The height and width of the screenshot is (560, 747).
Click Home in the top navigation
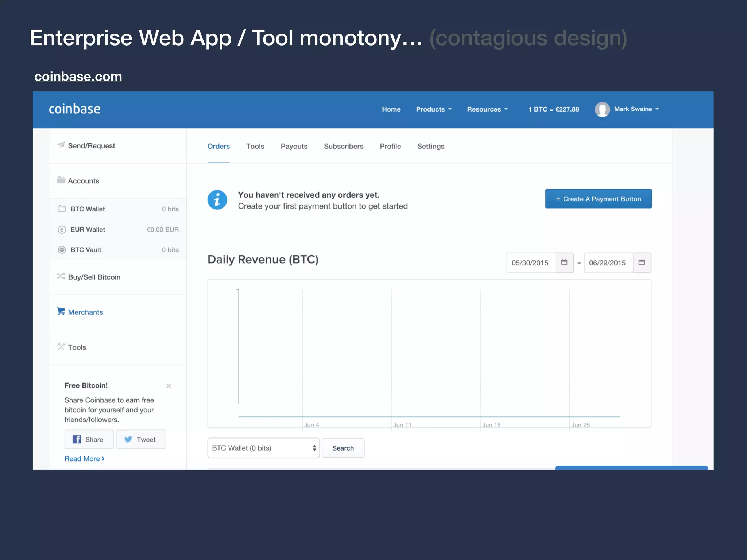(x=391, y=109)
